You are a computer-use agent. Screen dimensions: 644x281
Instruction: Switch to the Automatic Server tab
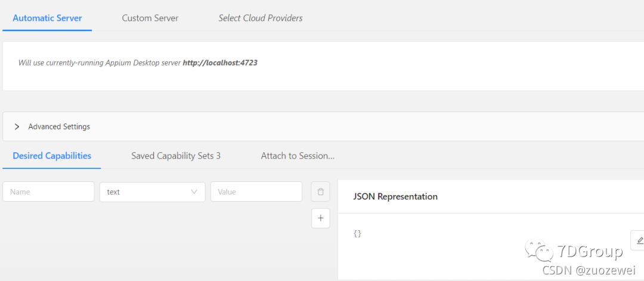(x=47, y=18)
